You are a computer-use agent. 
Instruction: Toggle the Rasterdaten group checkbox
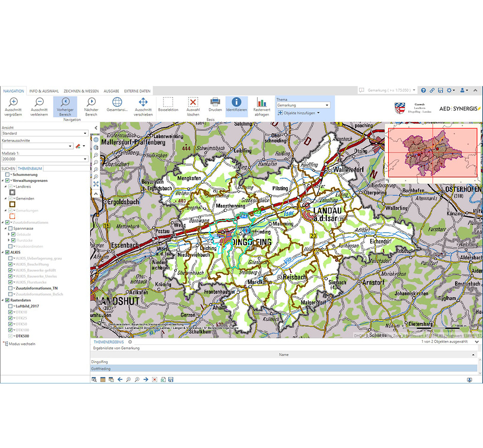click(7, 300)
